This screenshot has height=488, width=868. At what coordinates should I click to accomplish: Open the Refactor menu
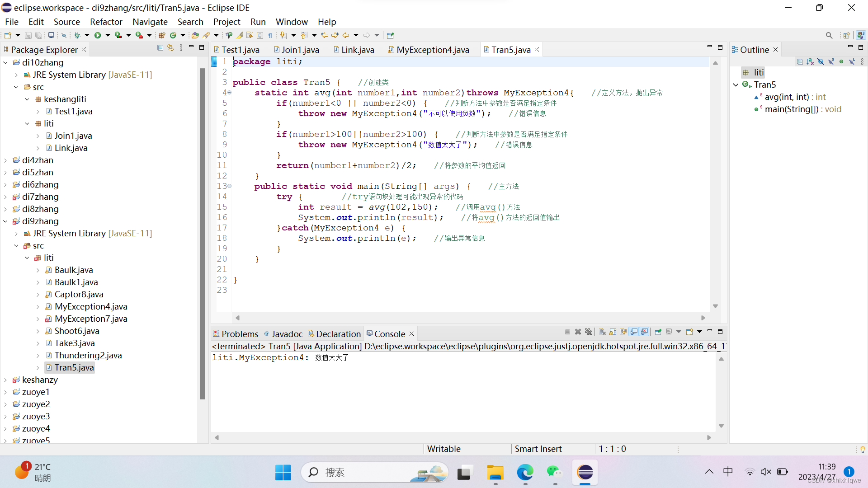(106, 22)
